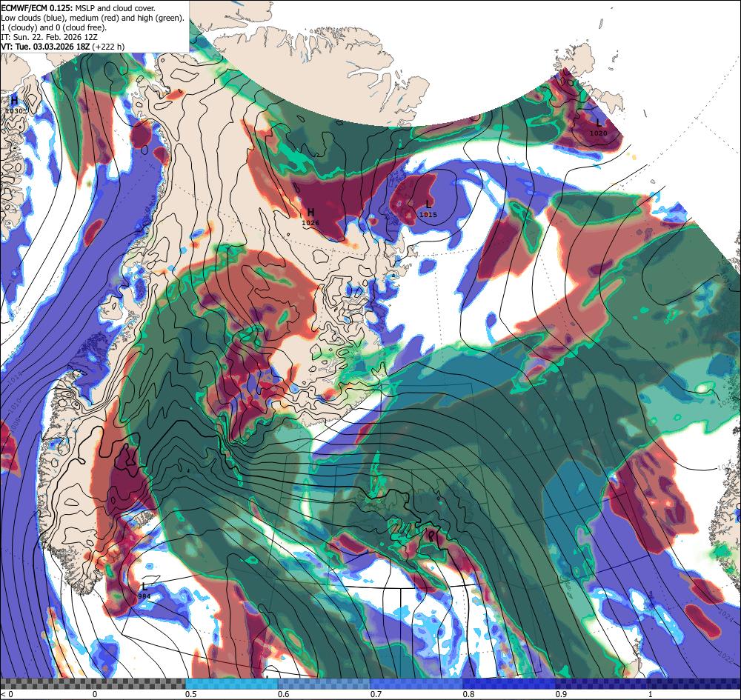Click the '< 0' color scale label
The width and height of the screenshot is (741, 700).
(7, 694)
